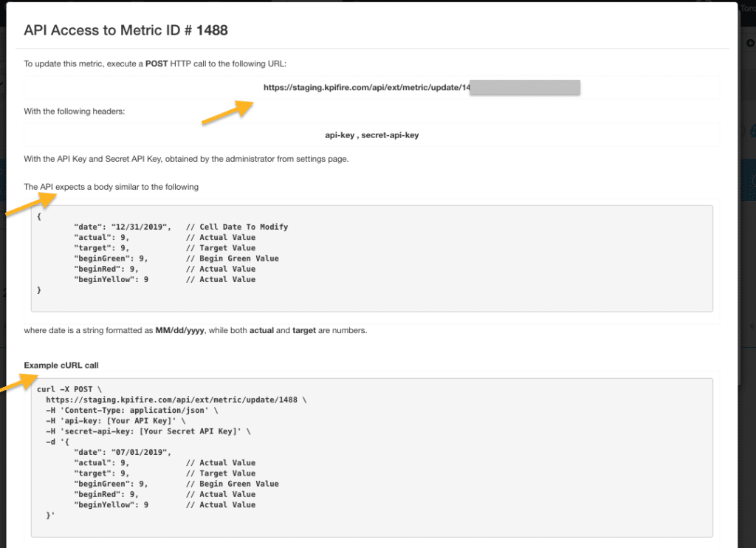Viewport: 756px width, 548px height.
Task: Click the api-key, secret-api-key headers box
Action: coord(371,135)
